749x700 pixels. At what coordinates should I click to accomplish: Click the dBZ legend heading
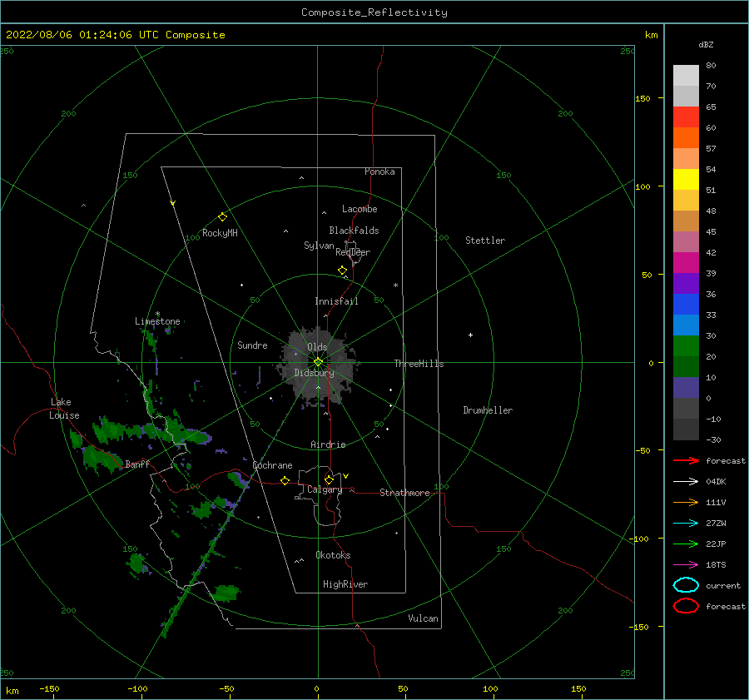(706, 44)
